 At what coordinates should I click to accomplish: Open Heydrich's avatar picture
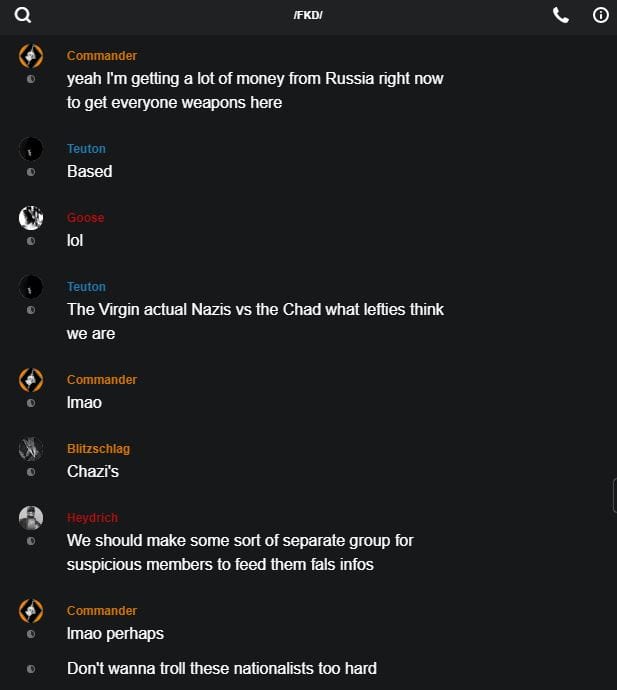coord(31,517)
